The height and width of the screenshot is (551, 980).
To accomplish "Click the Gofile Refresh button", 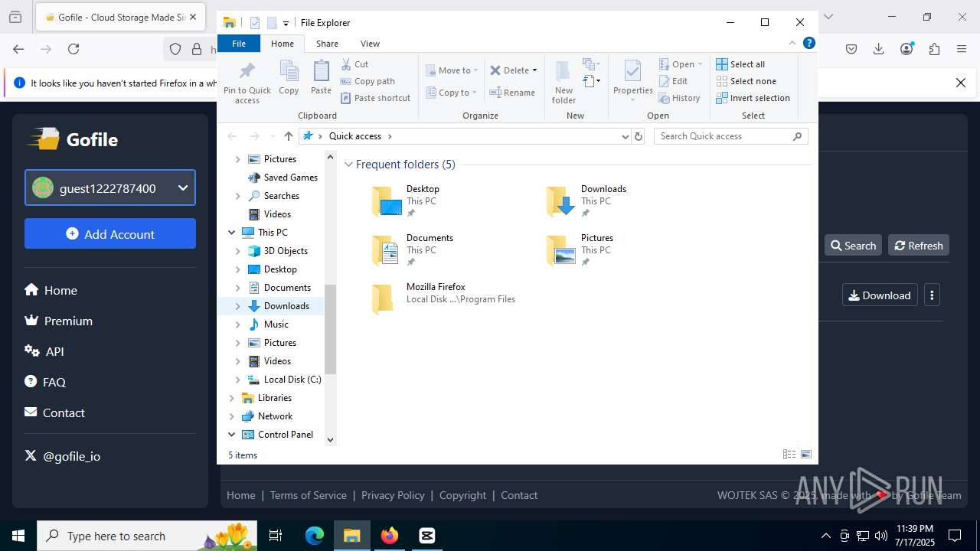I will click(x=919, y=245).
